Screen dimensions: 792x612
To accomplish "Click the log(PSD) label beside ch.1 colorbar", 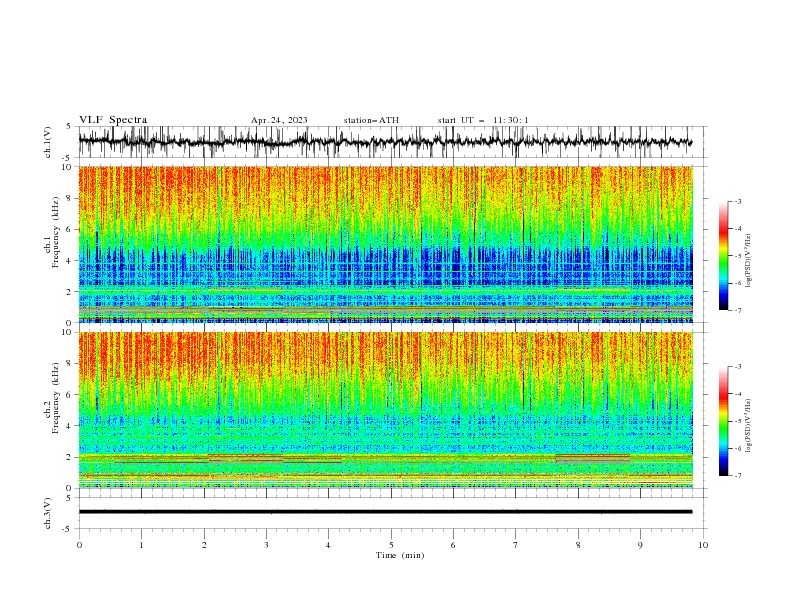I will pyautogui.click(x=749, y=261).
